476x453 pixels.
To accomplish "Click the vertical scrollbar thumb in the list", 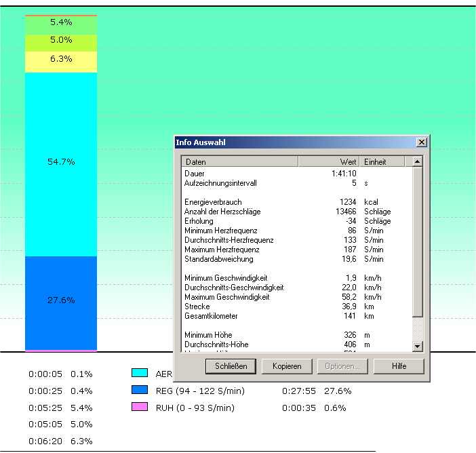I will point(417,242).
